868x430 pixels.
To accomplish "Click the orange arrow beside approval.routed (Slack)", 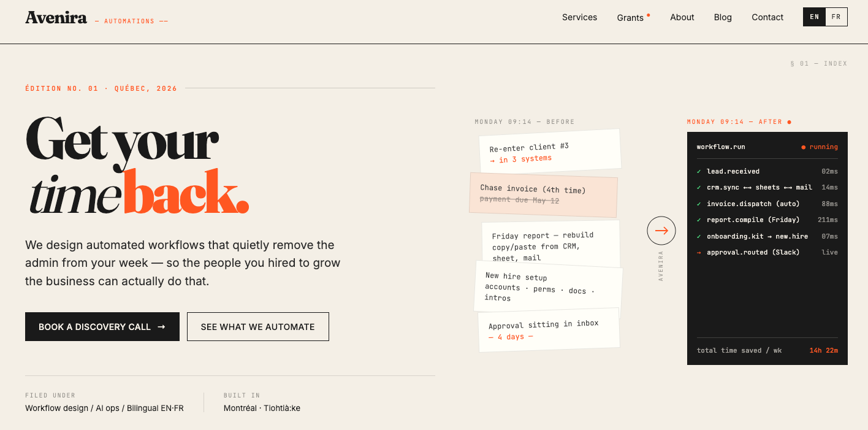I will (x=699, y=252).
